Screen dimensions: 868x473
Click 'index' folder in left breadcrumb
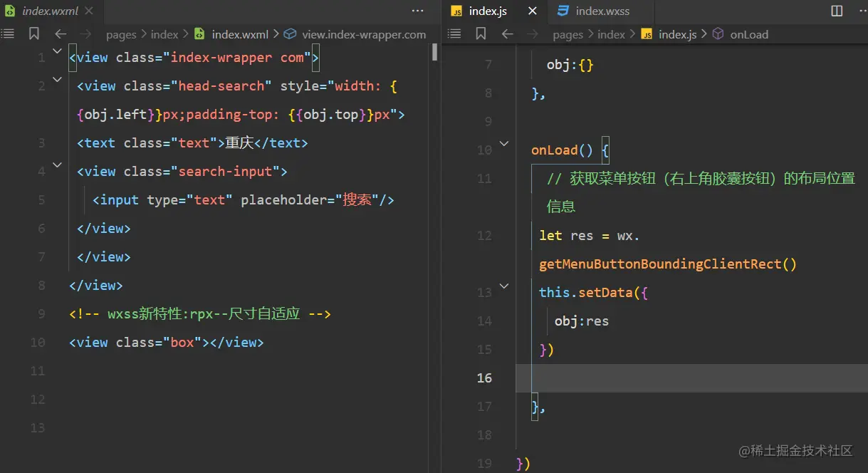(164, 34)
